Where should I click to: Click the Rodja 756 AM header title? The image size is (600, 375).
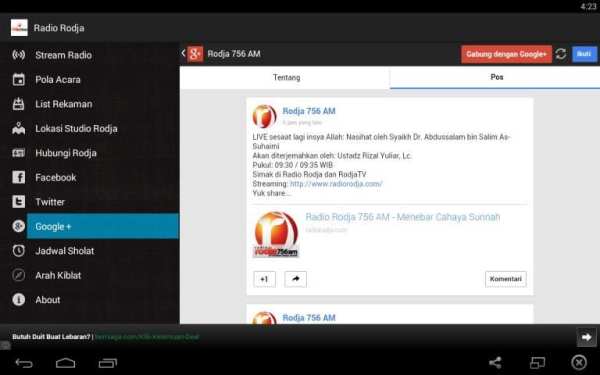[x=234, y=54]
